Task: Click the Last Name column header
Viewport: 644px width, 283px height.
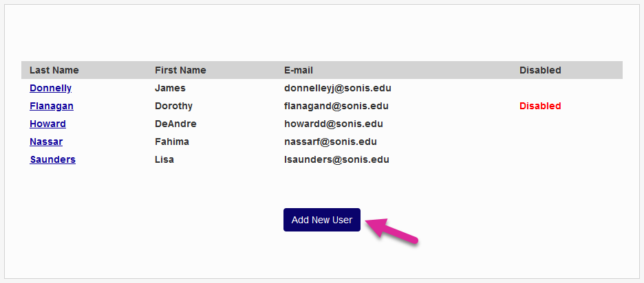Action: tap(54, 70)
